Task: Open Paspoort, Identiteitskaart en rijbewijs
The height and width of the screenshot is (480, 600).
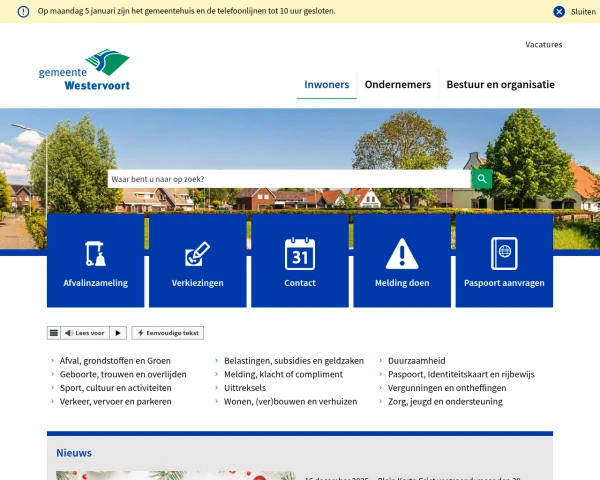Action: (x=461, y=374)
